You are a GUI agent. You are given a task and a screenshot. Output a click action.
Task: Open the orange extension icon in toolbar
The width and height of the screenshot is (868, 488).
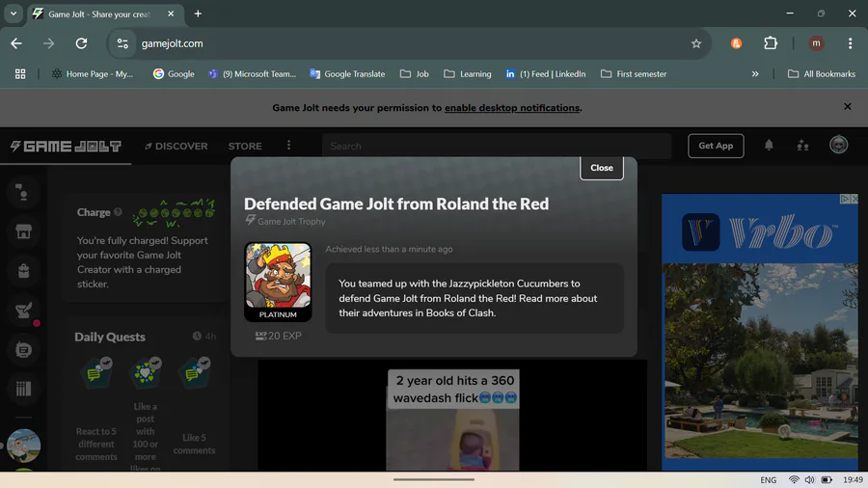coord(736,43)
